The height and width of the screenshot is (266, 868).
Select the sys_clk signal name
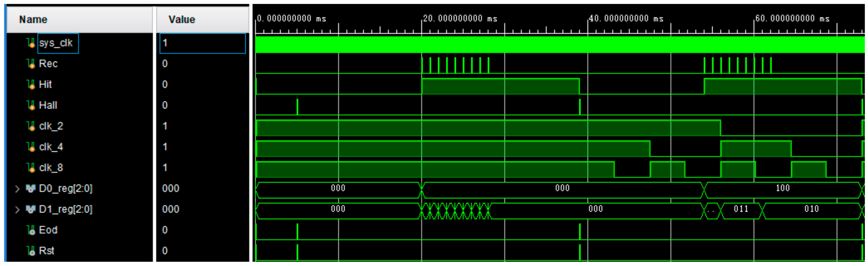click(56, 43)
